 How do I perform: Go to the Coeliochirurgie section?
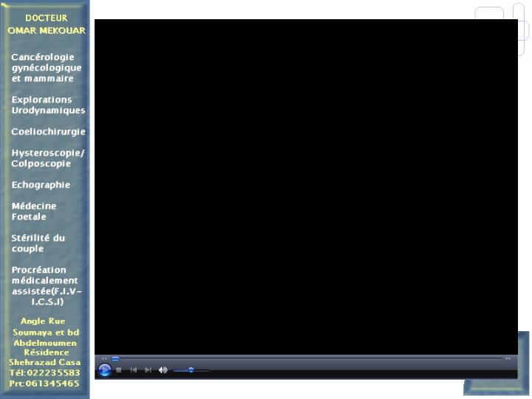click(48, 132)
